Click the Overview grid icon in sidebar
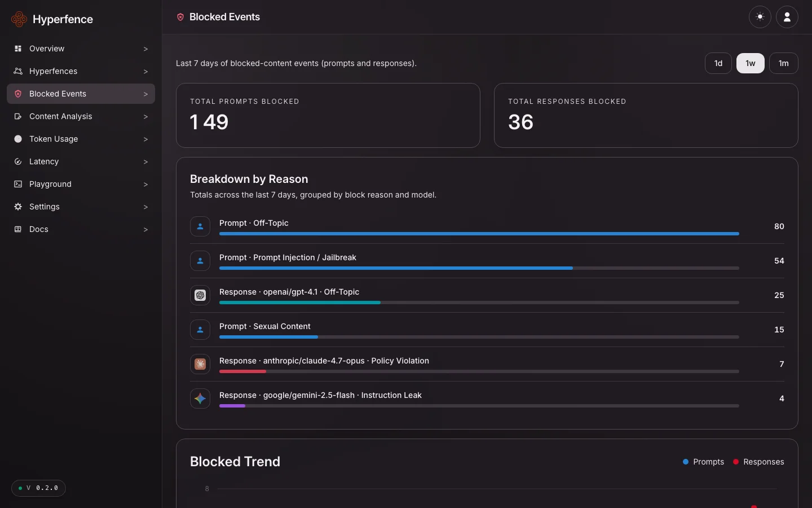812x508 pixels. tap(18, 49)
